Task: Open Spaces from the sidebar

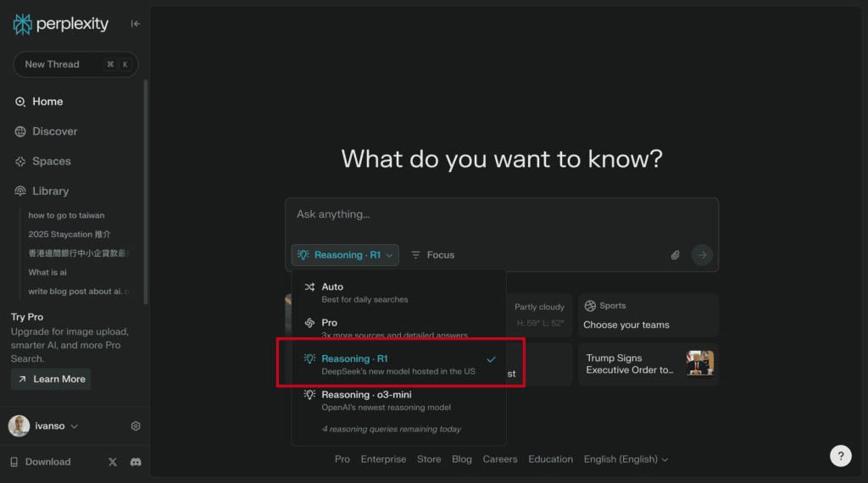Action: (x=51, y=161)
